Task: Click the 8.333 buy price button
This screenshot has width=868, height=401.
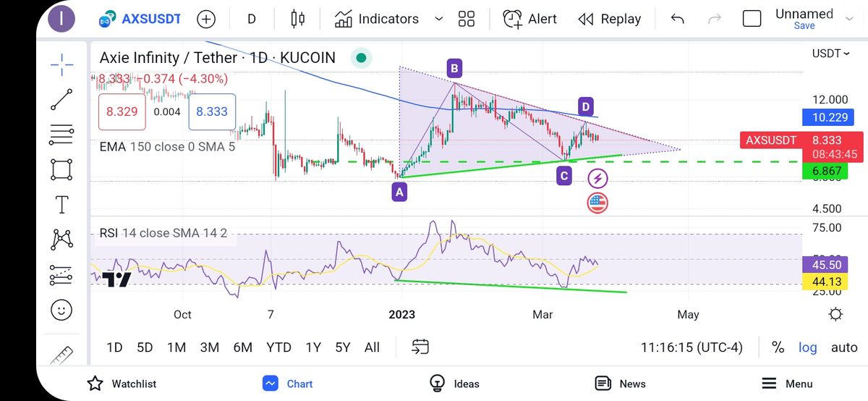Action: [212, 112]
